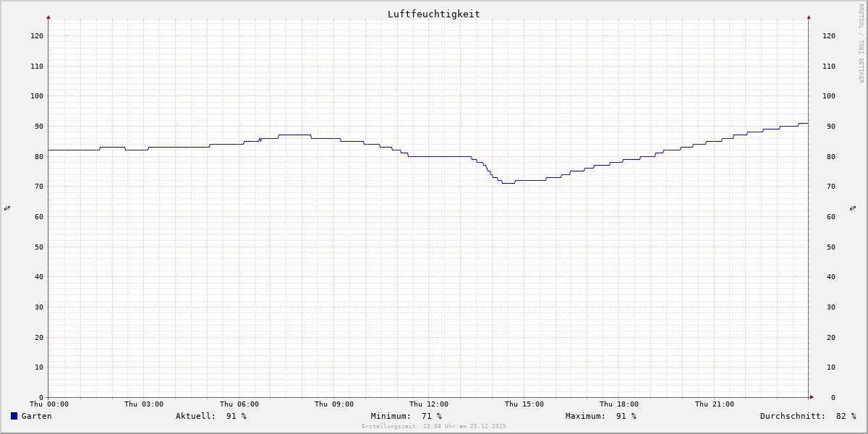
Task: Click the arrow atop the right y-axis
Action: [x=809, y=17]
